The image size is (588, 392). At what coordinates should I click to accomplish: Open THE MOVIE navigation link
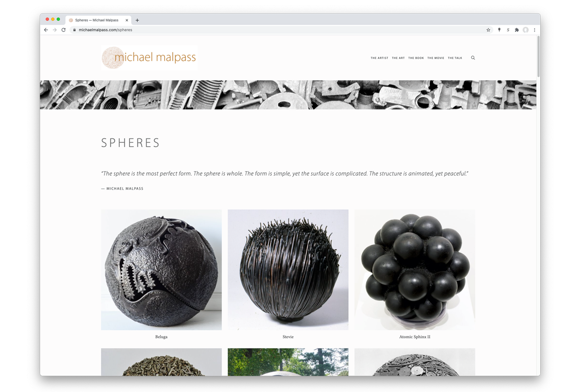(x=435, y=58)
